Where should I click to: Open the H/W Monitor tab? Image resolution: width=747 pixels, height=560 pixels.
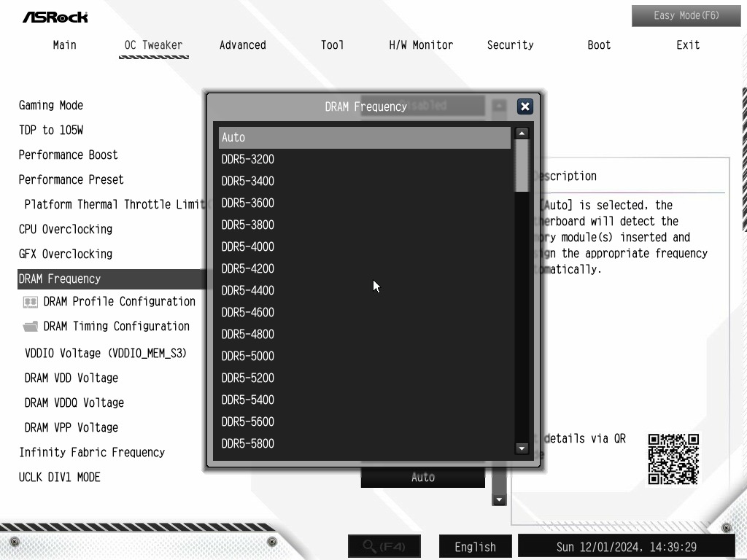(x=421, y=45)
